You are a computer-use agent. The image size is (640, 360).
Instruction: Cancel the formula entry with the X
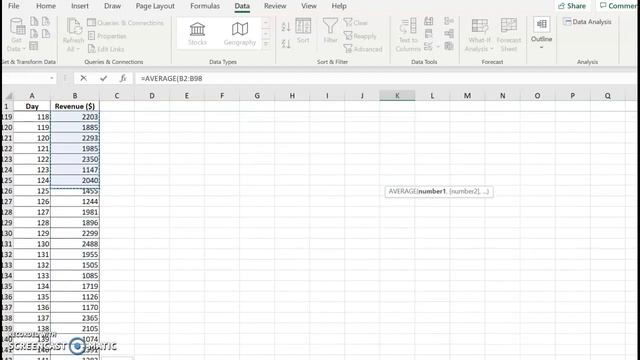84,78
